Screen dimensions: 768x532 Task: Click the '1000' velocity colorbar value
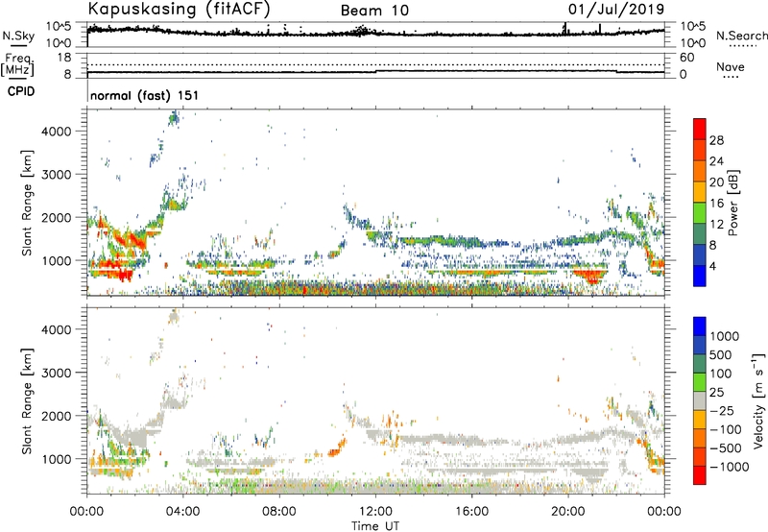coord(724,336)
